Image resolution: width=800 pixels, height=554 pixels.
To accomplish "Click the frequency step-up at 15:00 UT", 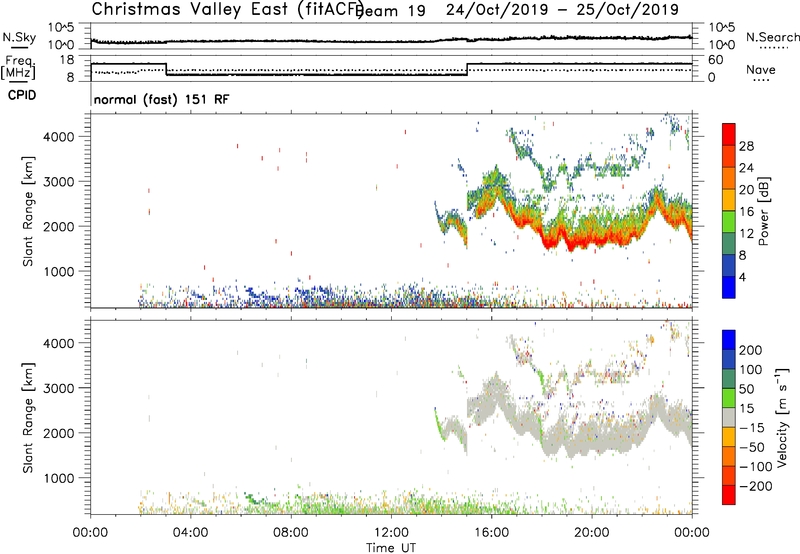I will pyautogui.click(x=467, y=69).
